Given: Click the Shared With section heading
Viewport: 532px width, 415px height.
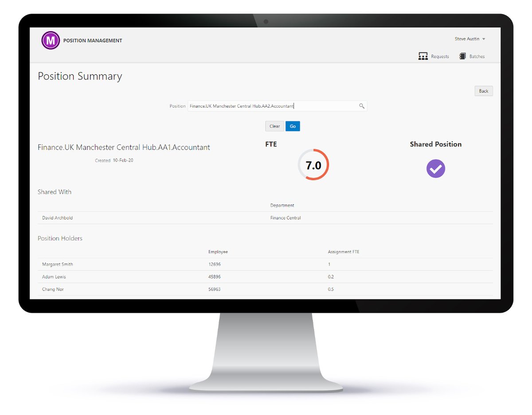Looking at the screenshot, I should coord(55,192).
